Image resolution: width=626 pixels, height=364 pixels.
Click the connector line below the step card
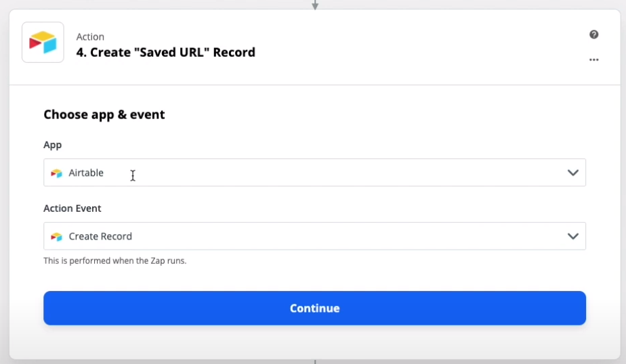(x=315, y=361)
